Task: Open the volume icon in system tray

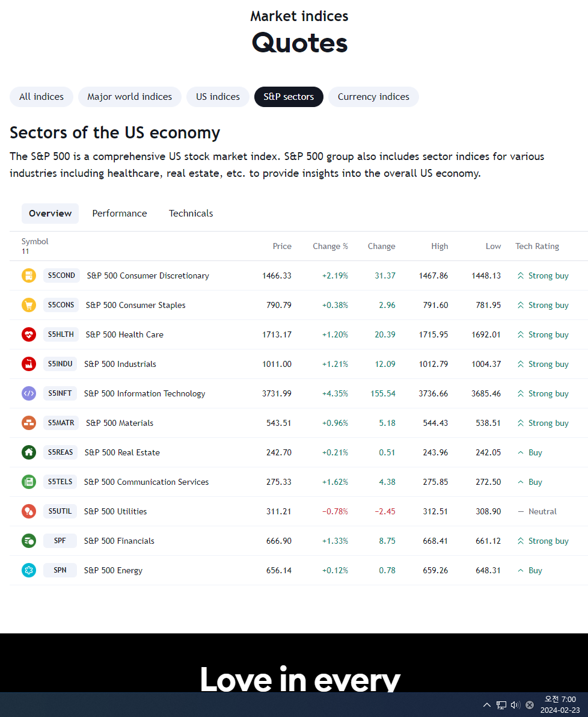Action: tap(515, 704)
